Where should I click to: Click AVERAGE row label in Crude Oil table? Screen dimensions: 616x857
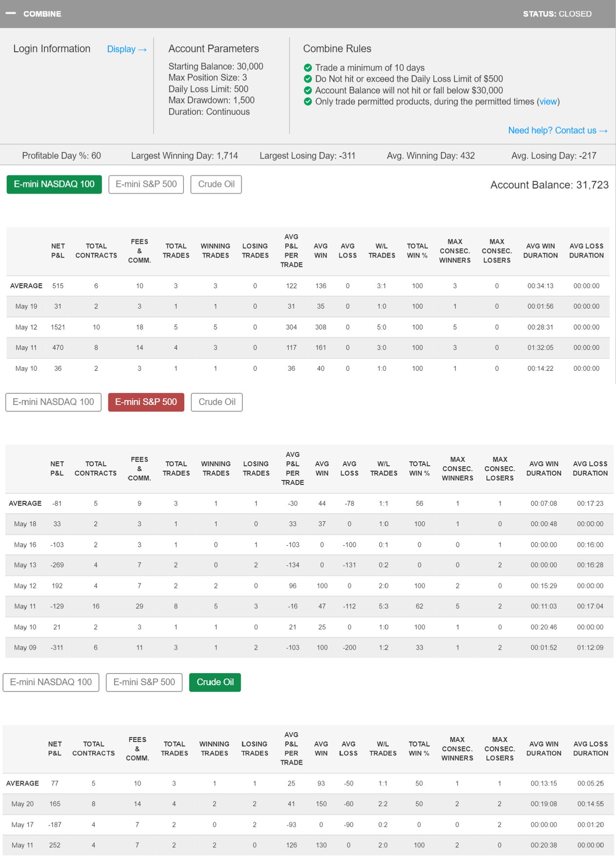point(22,783)
